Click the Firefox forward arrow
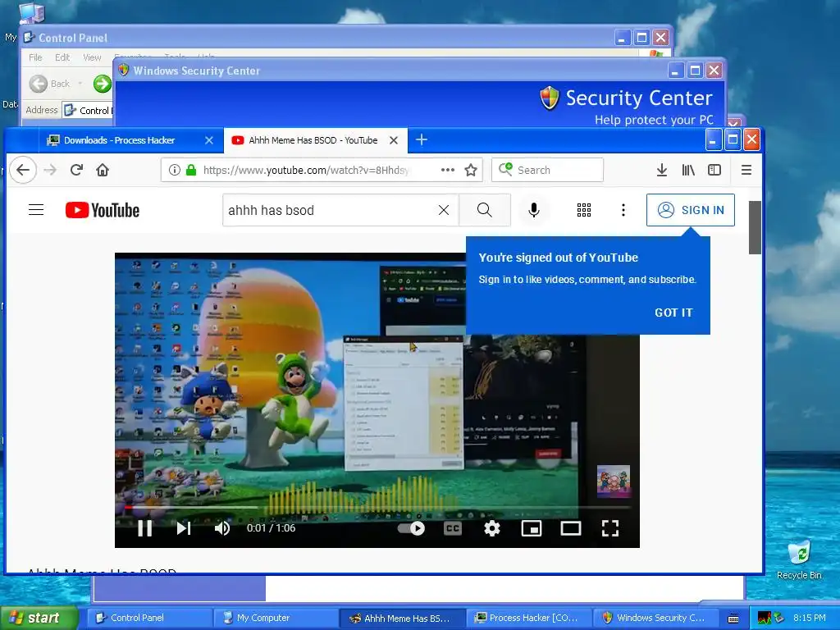840x630 pixels. point(50,170)
